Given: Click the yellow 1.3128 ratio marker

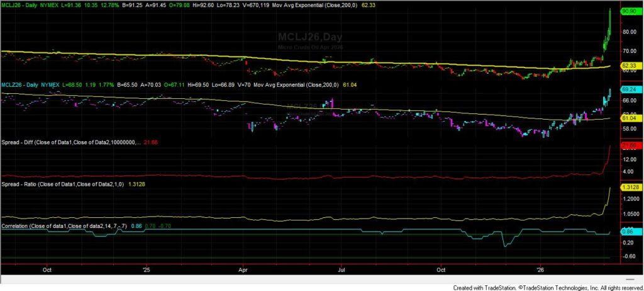Looking at the screenshot, I should [x=630, y=187].
